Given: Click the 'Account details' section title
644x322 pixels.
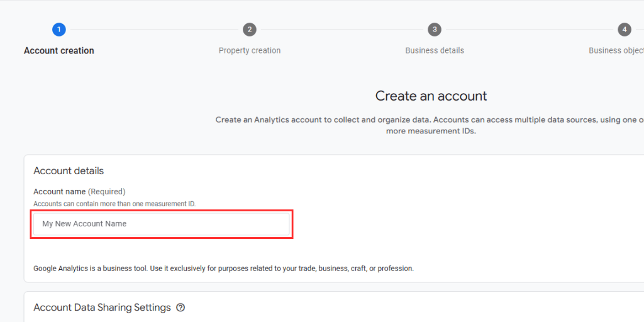Looking at the screenshot, I should point(69,171).
